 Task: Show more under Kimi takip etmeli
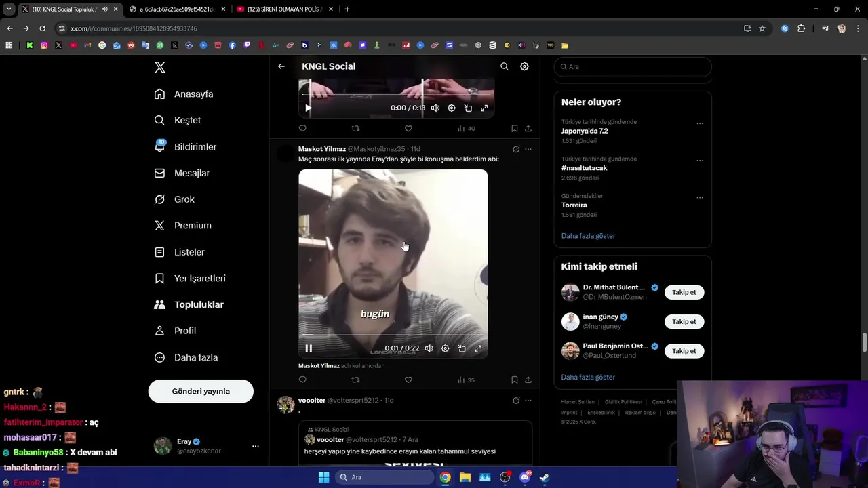[588, 377]
